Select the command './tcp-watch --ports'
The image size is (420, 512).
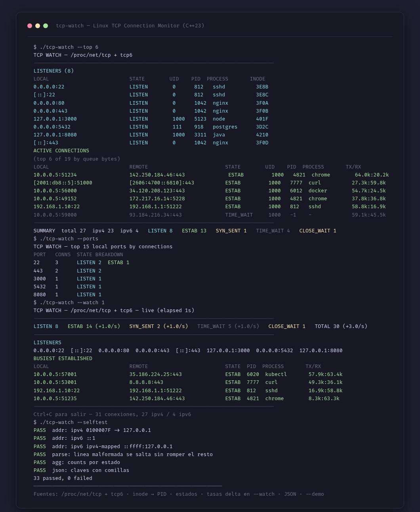click(x=69, y=239)
